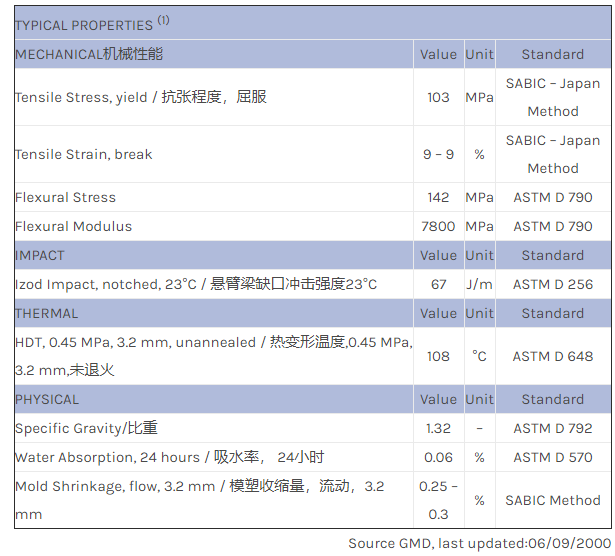The height and width of the screenshot is (556, 615).
Task: Click the Flexural Modulus row label
Action: pyautogui.click(x=74, y=226)
